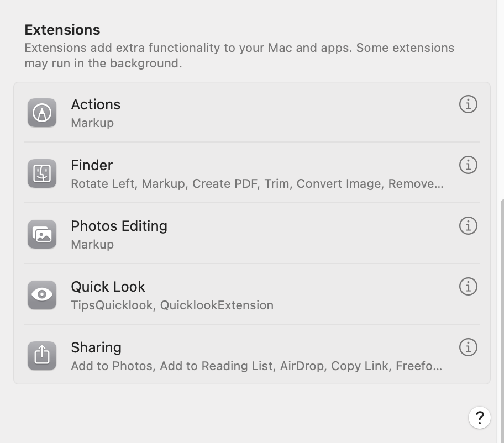Open info details for Finder extensions
This screenshot has width=504, height=443.
468,165
